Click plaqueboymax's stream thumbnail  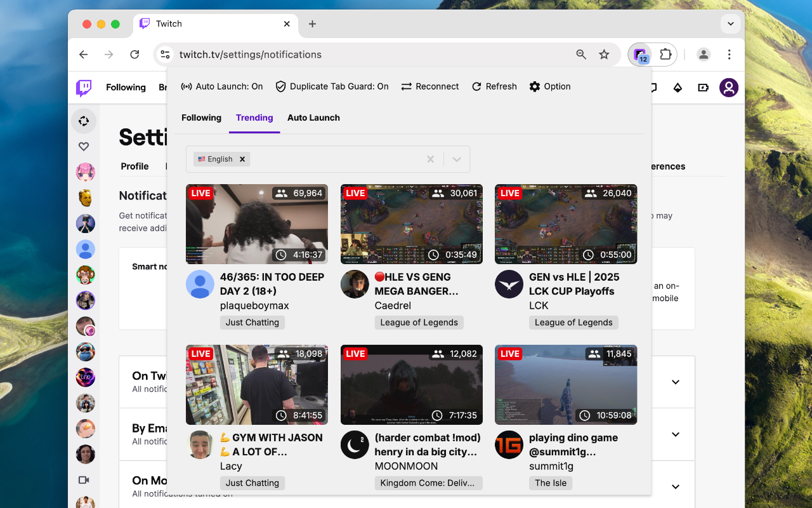click(256, 224)
